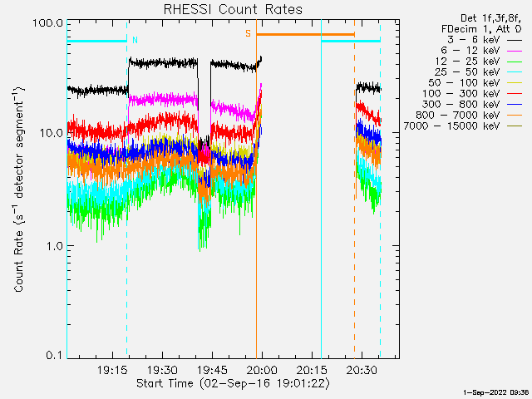Click the Det 1f,3f,8f, detector label
This screenshot has height=399, width=532.
coord(490,18)
